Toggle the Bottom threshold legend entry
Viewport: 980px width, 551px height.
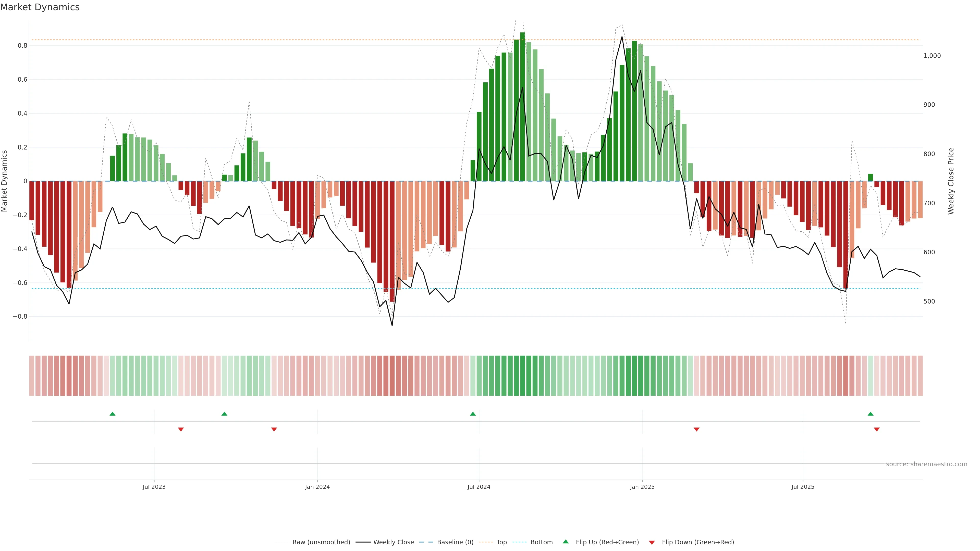click(541, 542)
